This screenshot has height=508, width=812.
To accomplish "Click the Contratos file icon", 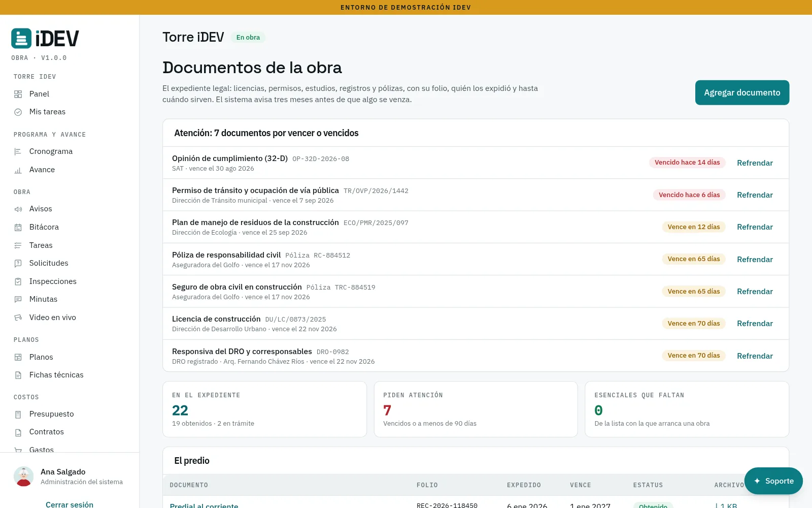I will tap(18, 432).
